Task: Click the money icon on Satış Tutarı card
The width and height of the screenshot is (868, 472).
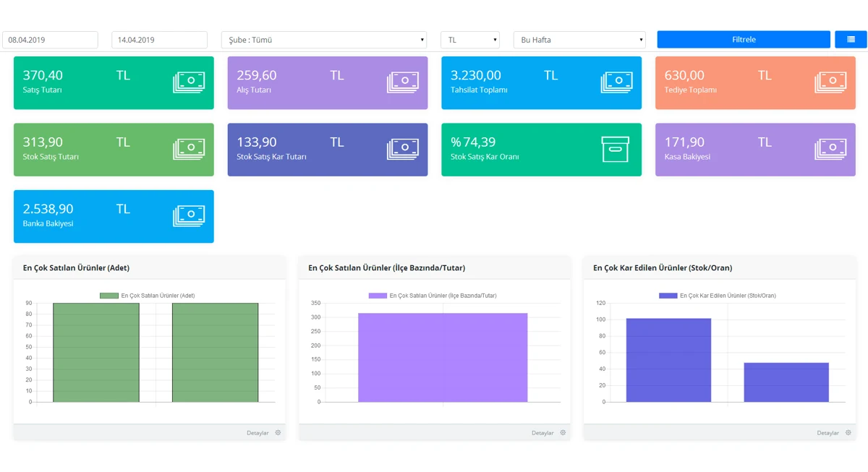Action: tap(189, 82)
